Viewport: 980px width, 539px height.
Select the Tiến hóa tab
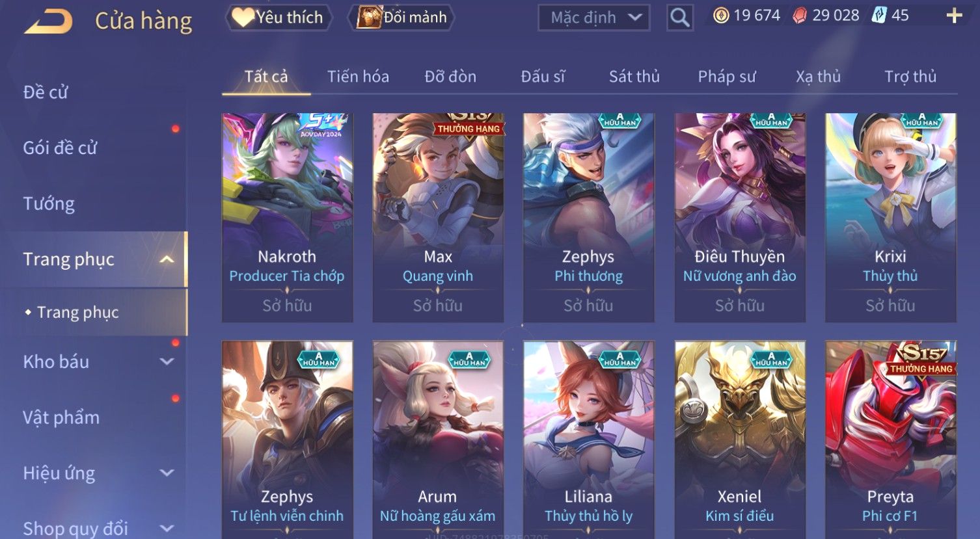[358, 77]
